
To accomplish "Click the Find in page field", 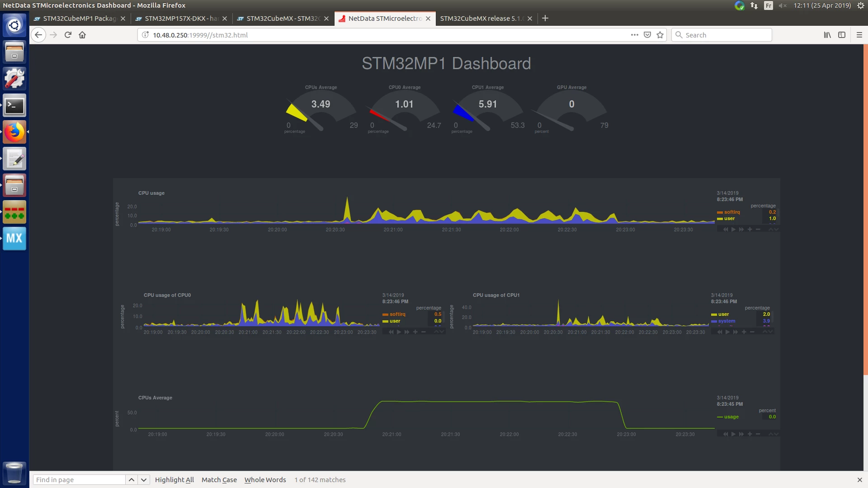I will [79, 480].
